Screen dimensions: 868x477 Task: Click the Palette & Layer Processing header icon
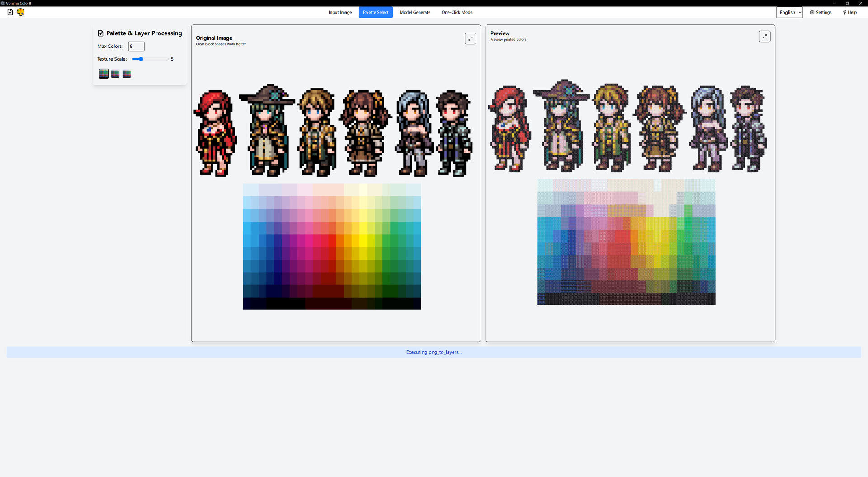[x=100, y=33]
